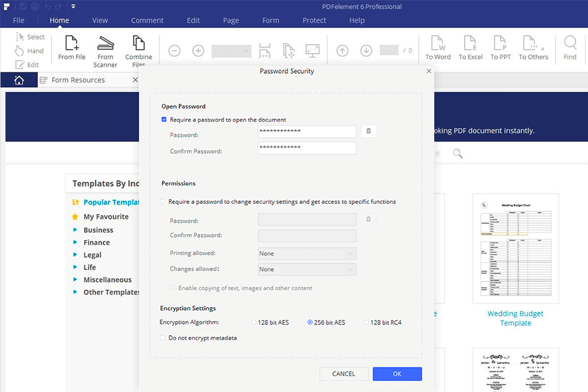Activate the Hand tool
This screenshot has height=392, width=588.
[29, 51]
